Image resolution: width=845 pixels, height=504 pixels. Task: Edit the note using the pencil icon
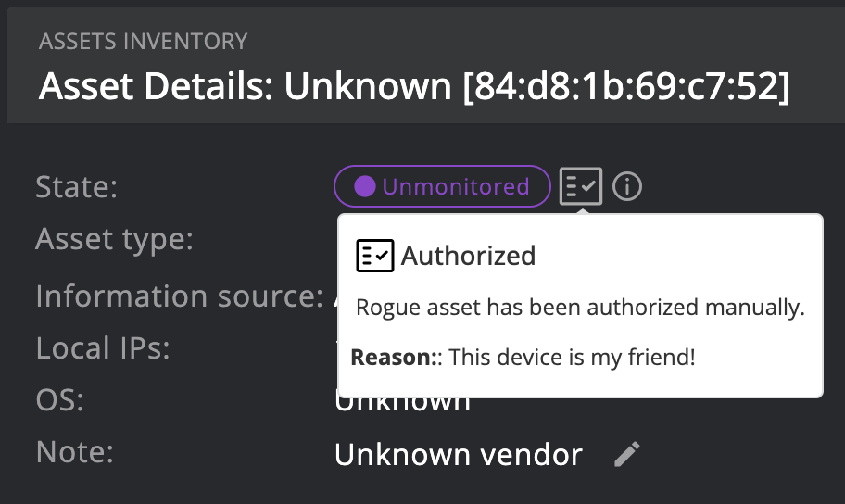pos(627,454)
